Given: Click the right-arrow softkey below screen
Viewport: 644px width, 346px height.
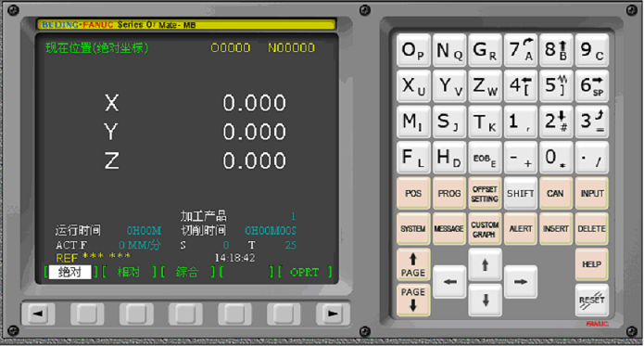Looking at the screenshot, I should click(333, 314).
